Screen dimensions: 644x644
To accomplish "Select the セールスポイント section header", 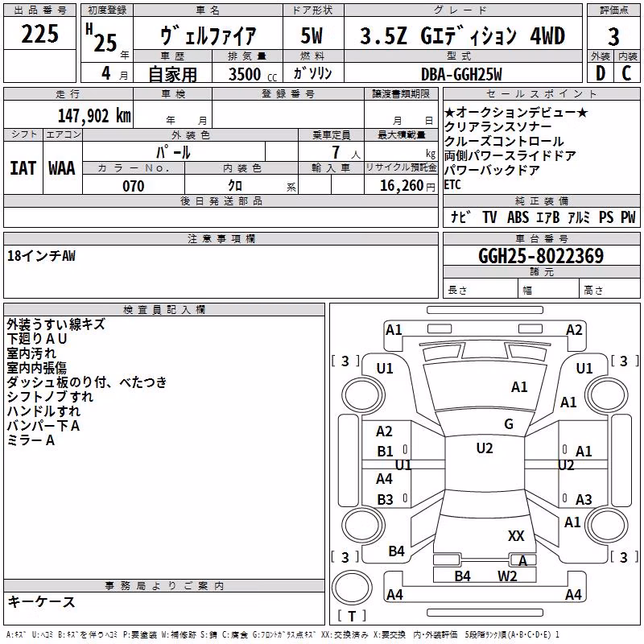I will tap(542, 94).
